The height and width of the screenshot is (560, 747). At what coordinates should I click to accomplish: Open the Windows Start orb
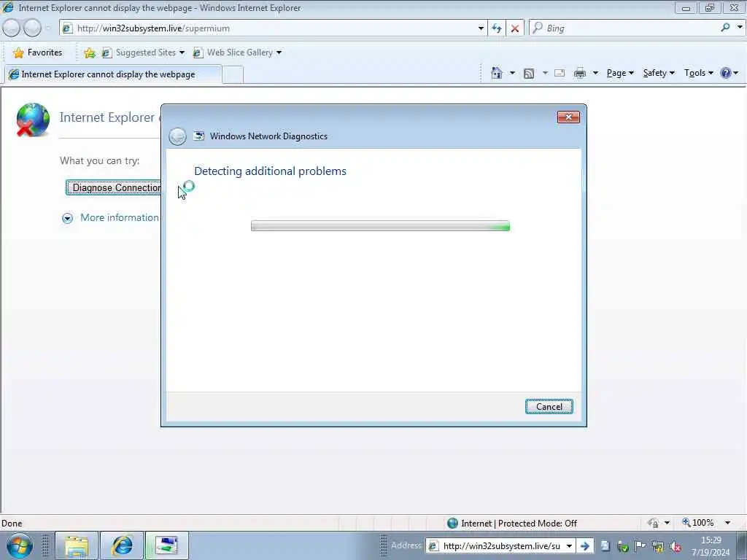coord(19,545)
